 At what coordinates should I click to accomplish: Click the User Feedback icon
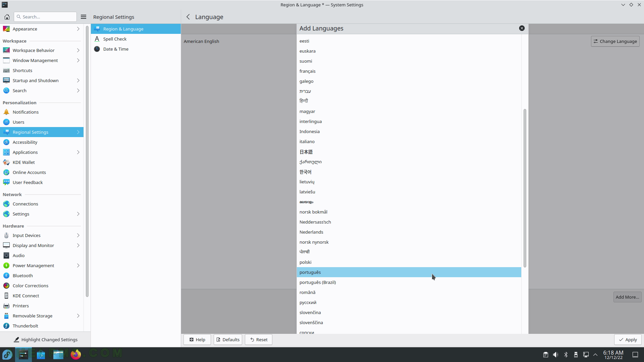(6, 182)
